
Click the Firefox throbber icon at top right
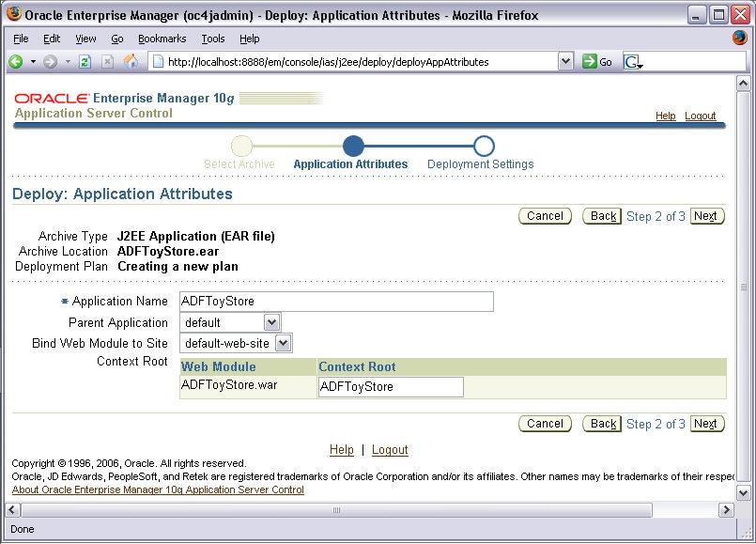(x=739, y=38)
